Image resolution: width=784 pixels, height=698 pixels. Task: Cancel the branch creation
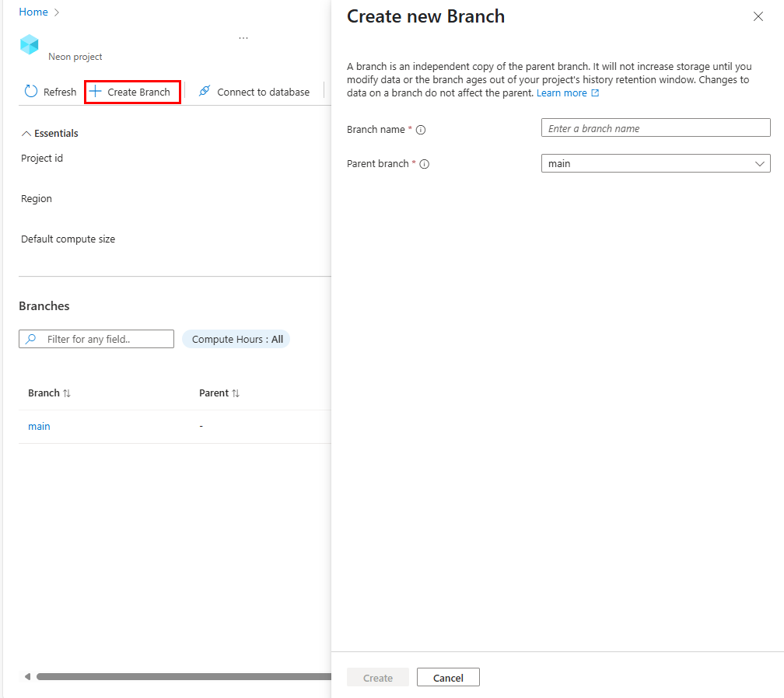coord(448,677)
